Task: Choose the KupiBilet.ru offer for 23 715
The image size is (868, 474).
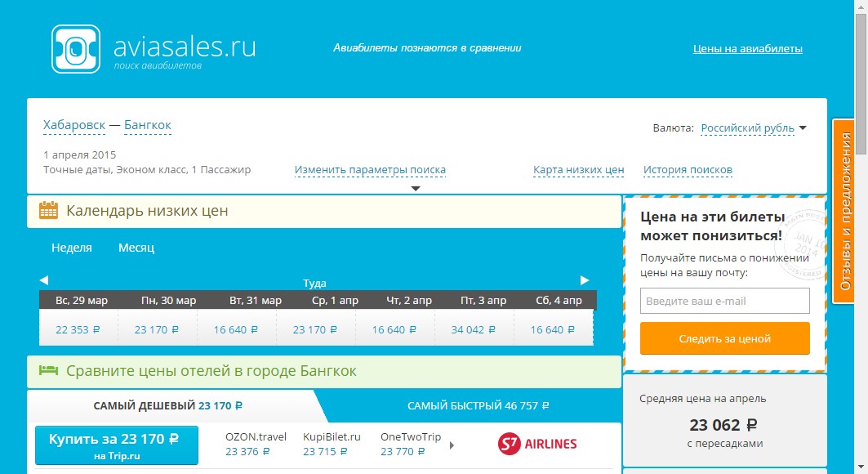Action: point(332,444)
